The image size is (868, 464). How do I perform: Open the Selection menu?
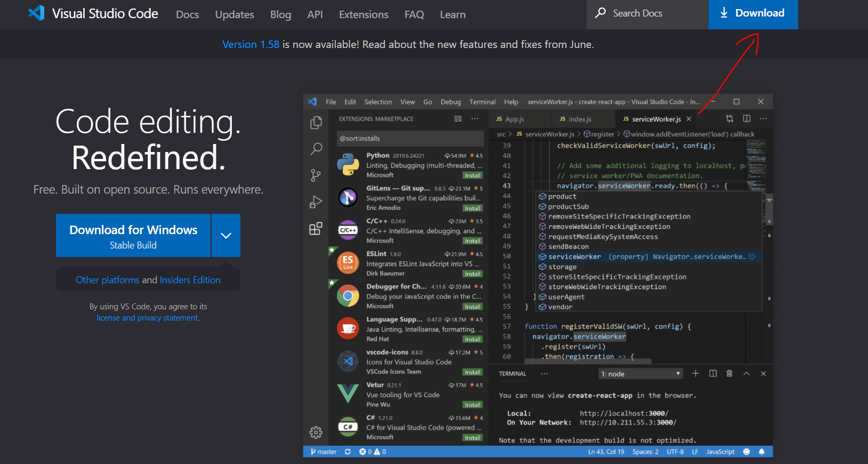point(378,102)
